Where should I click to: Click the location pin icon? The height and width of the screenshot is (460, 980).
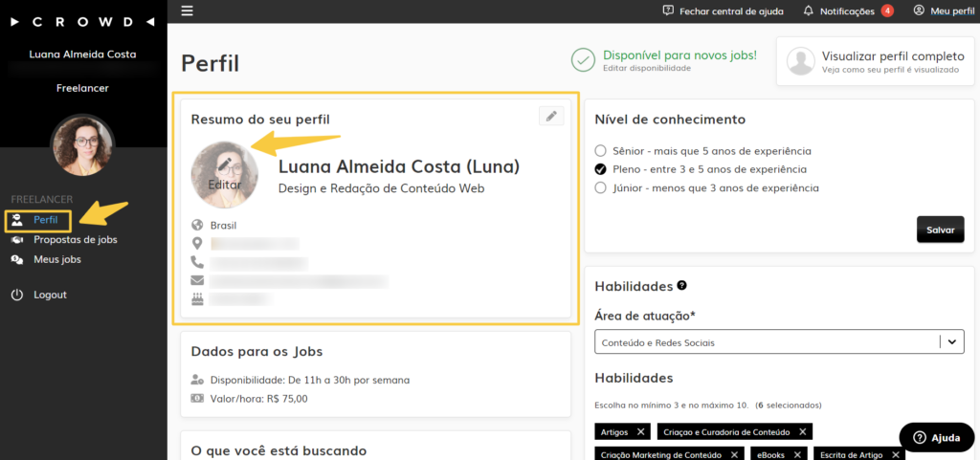197,244
